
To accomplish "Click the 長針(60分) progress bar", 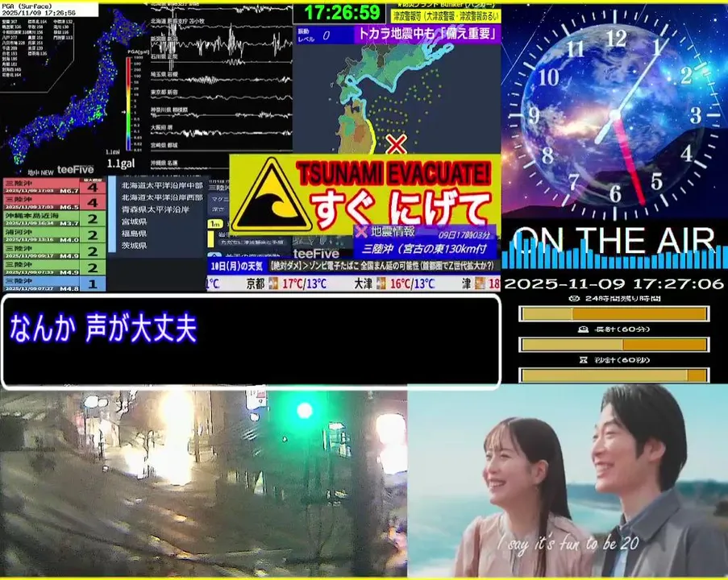I will 614,345.
